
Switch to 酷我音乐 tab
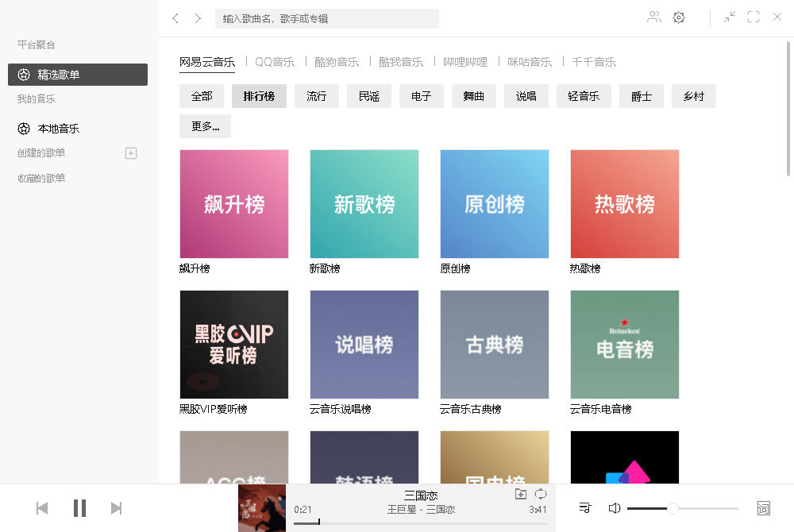(x=401, y=62)
